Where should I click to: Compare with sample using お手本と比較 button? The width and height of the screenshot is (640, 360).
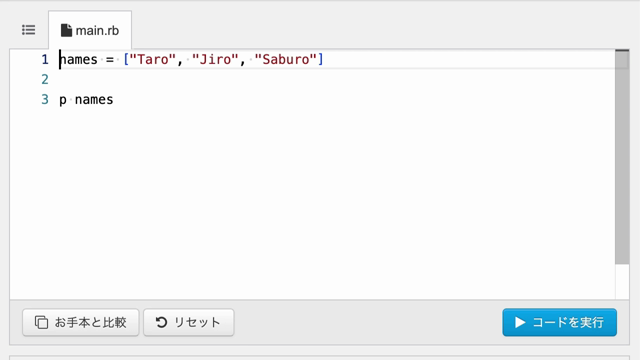[81, 322]
